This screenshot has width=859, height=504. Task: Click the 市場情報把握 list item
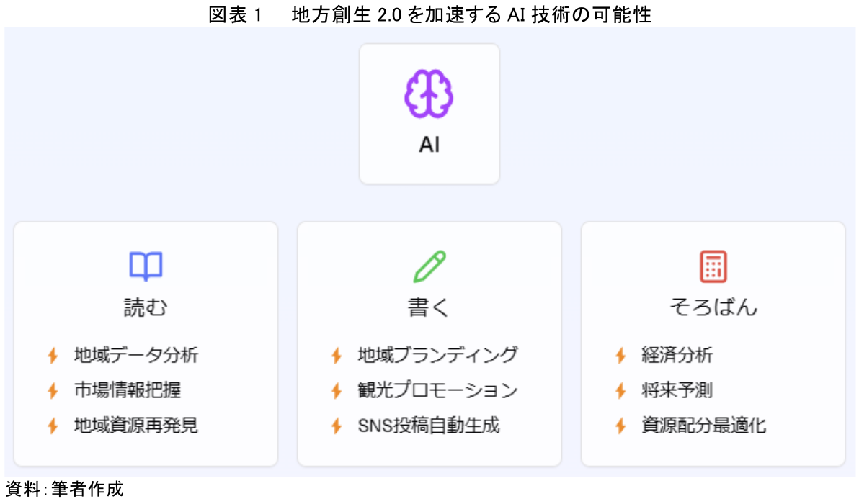(x=128, y=390)
